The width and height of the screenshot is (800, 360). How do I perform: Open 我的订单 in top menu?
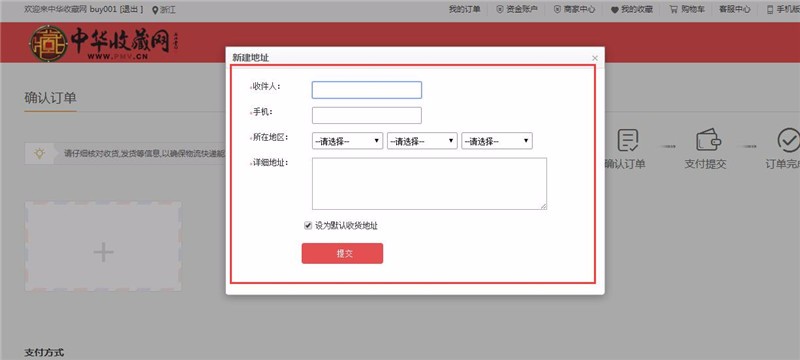(464, 9)
